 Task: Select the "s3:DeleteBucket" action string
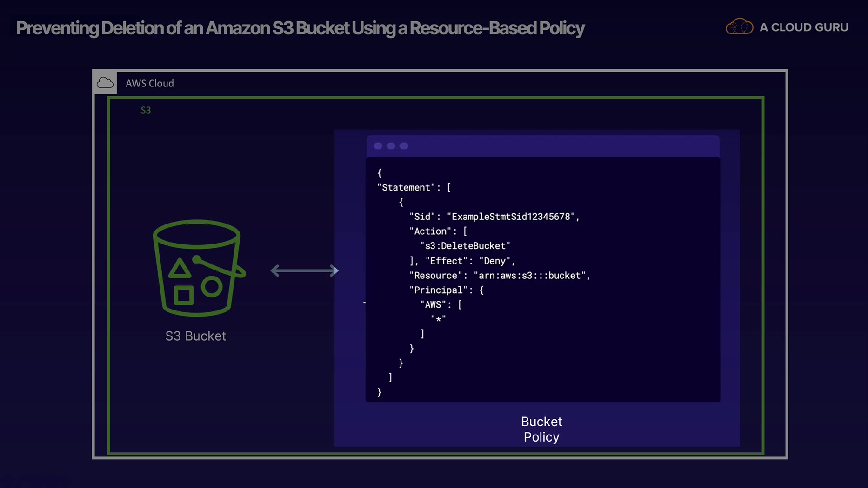(465, 245)
